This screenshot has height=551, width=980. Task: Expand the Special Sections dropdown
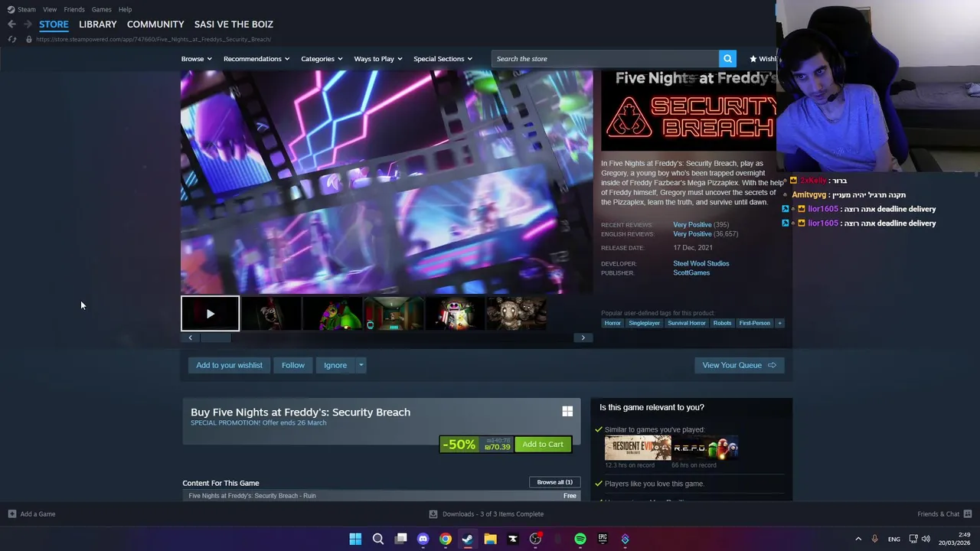click(443, 59)
